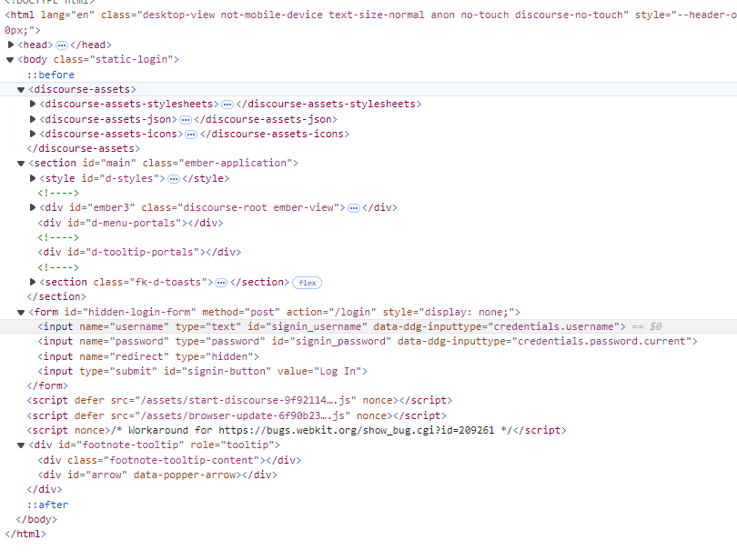Click ellipsis badge of style d-styles
The height and width of the screenshot is (560, 737).
[174, 179]
